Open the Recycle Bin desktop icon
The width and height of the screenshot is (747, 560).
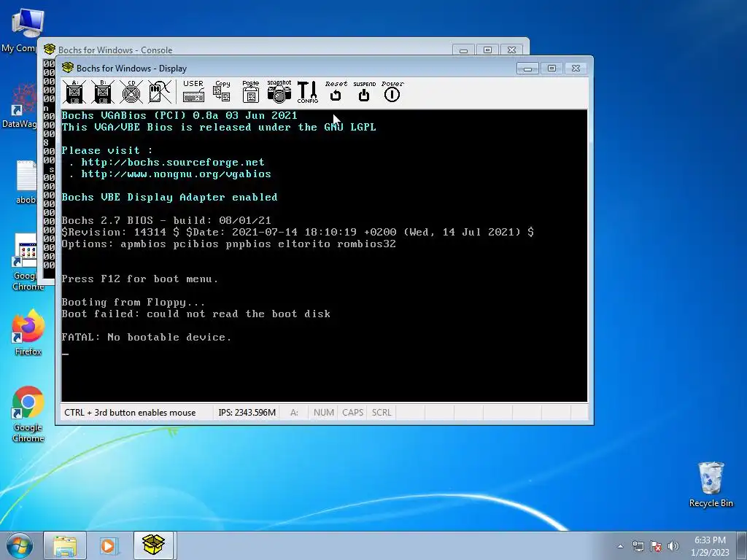coord(711,484)
